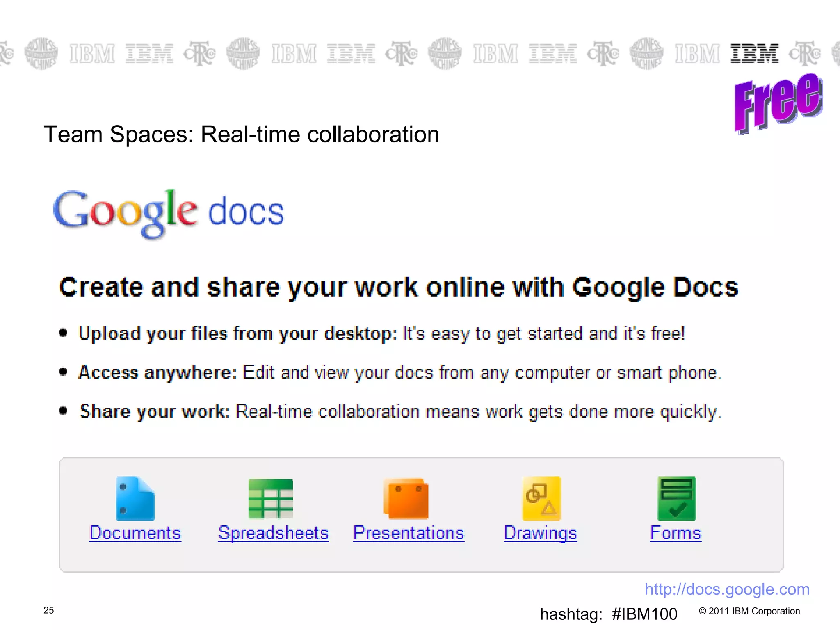Click the hashtag #IBM100 text

click(609, 614)
